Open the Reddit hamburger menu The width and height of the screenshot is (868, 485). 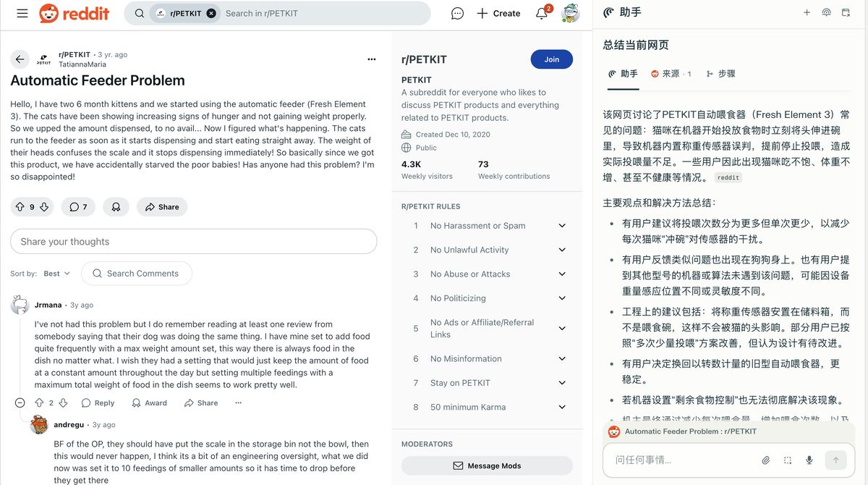click(x=22, y=13)
